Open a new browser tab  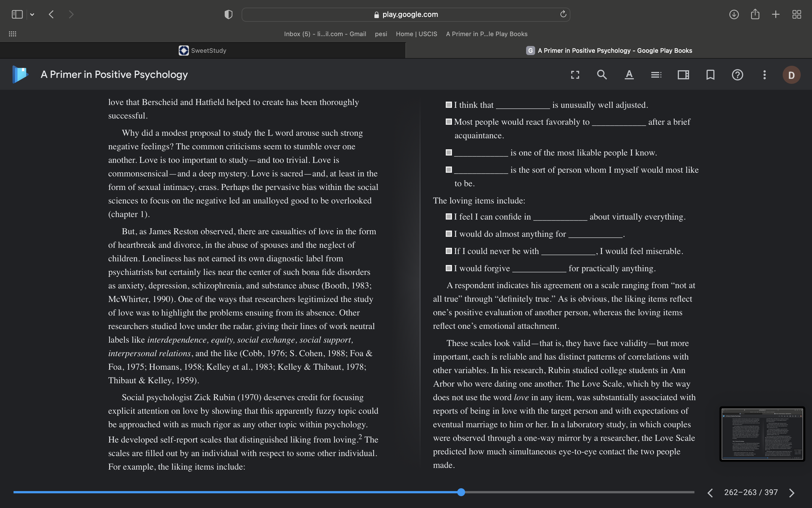tap(776, 14)
